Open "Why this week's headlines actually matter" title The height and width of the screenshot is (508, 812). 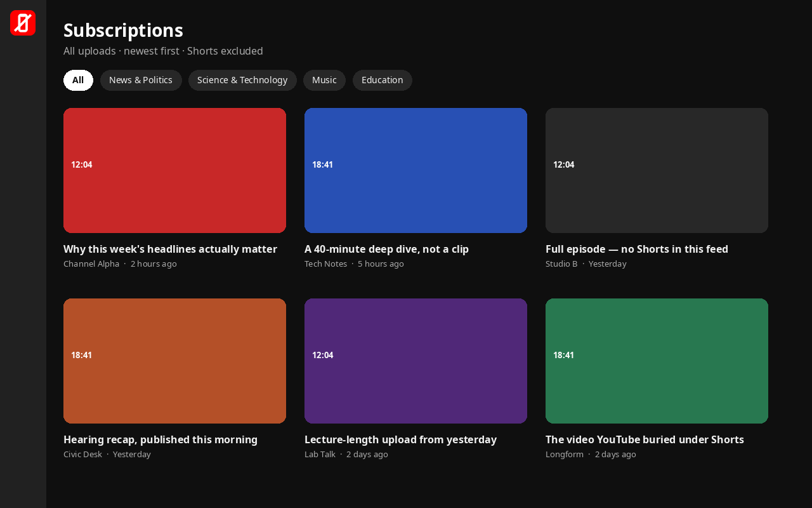[170, 249]
